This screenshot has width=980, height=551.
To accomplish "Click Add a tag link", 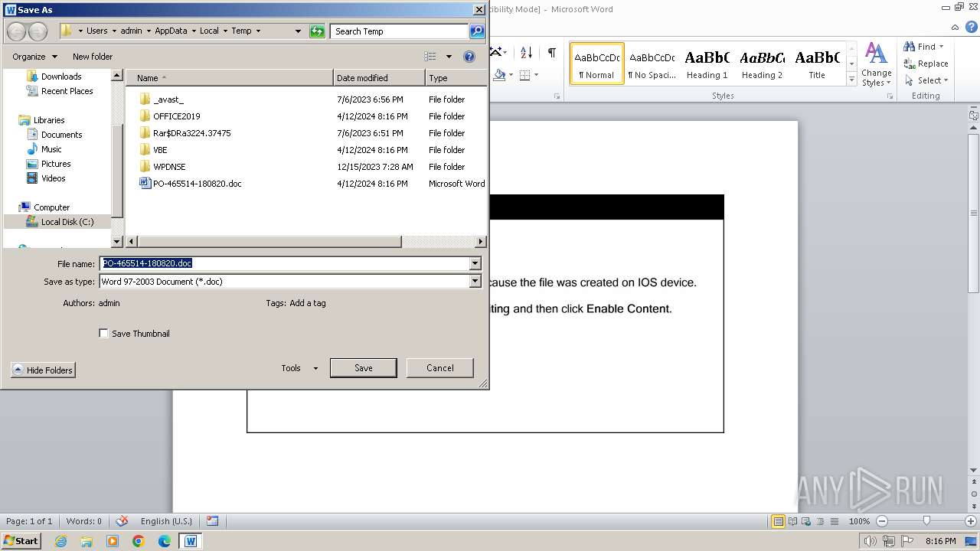I will 308,303.
